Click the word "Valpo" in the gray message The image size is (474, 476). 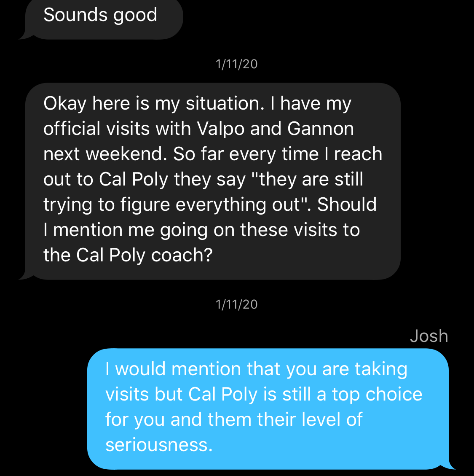pos(221,129)
